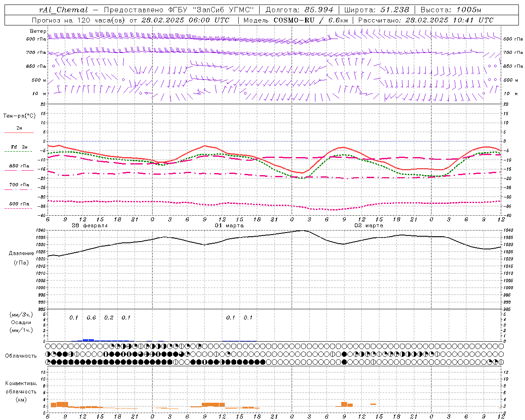Click the Ветер panel label
The height and width of the screenshot is (420, 525).
click(x=38, y=31)
